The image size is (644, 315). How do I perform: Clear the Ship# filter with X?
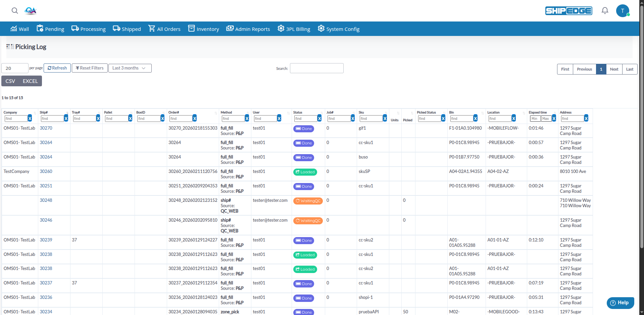[x=66, y=119]
